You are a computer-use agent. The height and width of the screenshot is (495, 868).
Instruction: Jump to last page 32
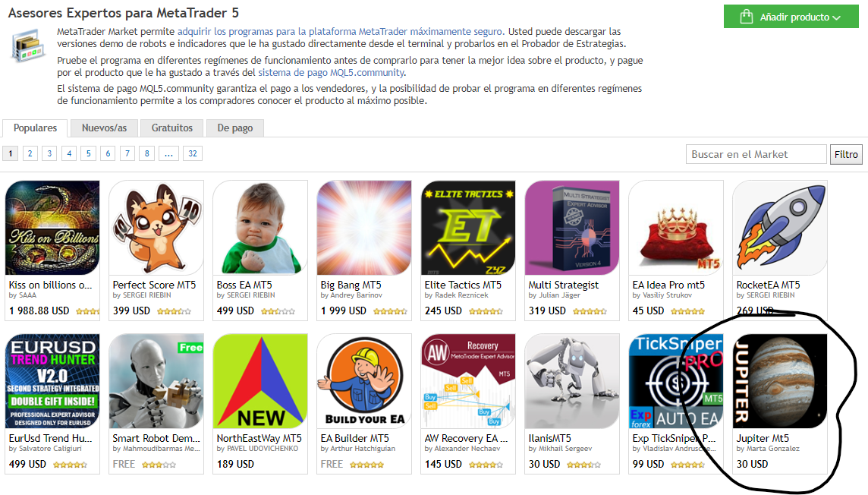pos(193,153)
